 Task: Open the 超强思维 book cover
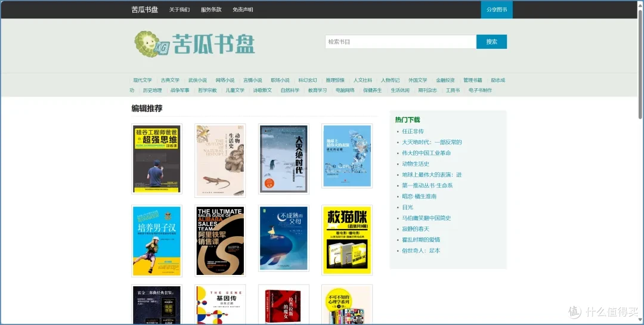point(157,159)
